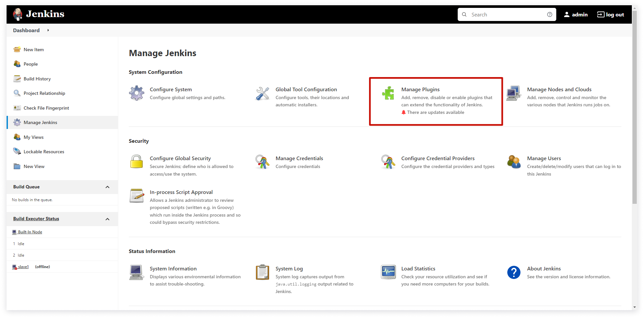
Task: Click the Dashboard breadcrumb link
Action: pos(26,30)
